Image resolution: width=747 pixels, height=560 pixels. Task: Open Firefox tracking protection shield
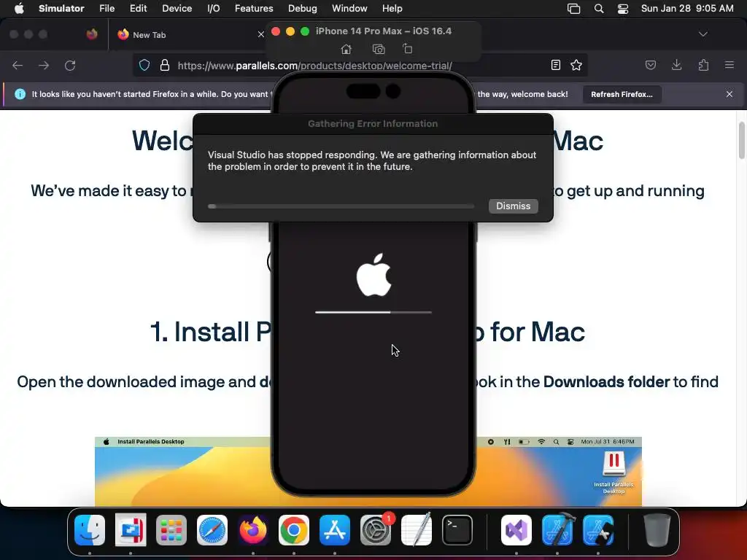coord(144,65)
